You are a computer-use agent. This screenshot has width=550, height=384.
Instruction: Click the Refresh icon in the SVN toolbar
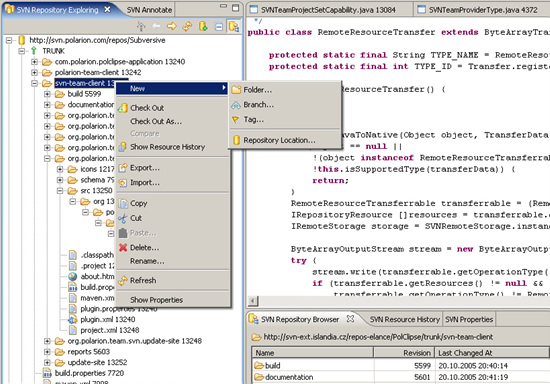point(187,26)
